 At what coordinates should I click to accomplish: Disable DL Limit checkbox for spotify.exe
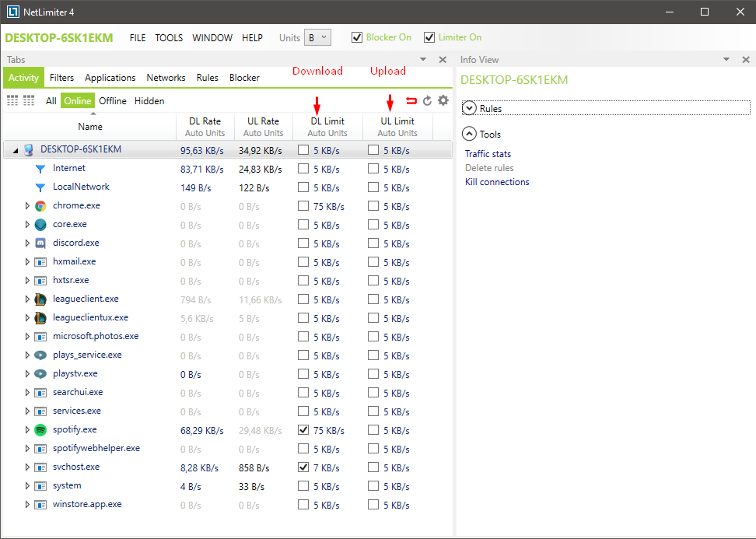coord(303,429)
